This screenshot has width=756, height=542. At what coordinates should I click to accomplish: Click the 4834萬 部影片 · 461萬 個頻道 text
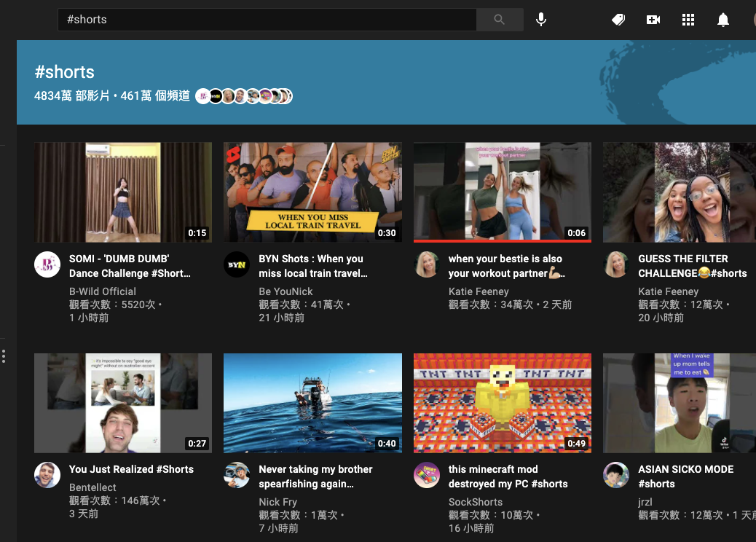coord(112,95)
